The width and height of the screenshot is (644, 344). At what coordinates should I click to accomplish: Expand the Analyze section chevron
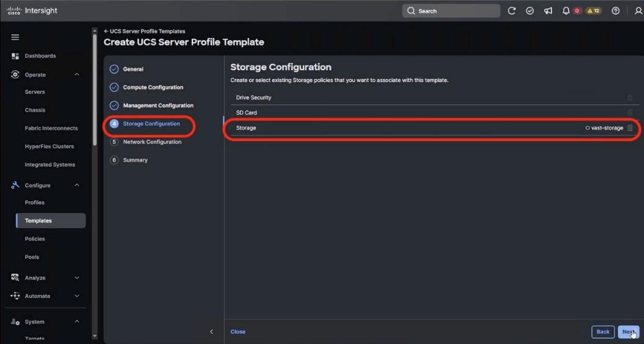[77, 278]
